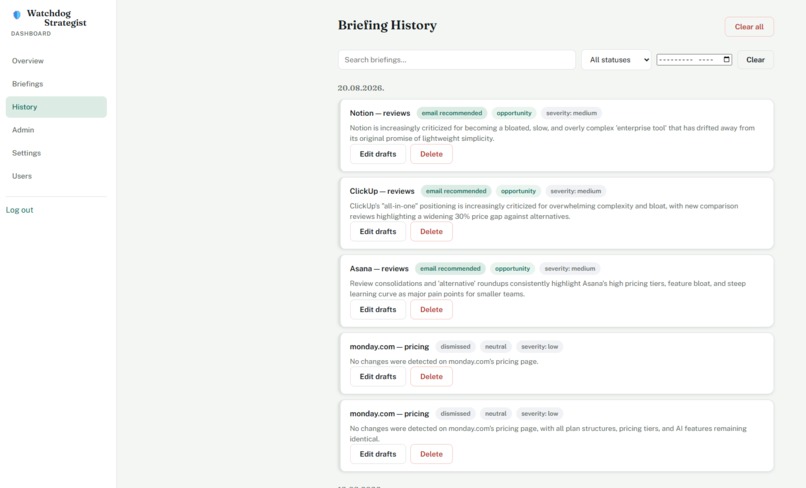This screenshot has height=488, width=806.
Task: Click the Log out link
Action: click(20, 210)
